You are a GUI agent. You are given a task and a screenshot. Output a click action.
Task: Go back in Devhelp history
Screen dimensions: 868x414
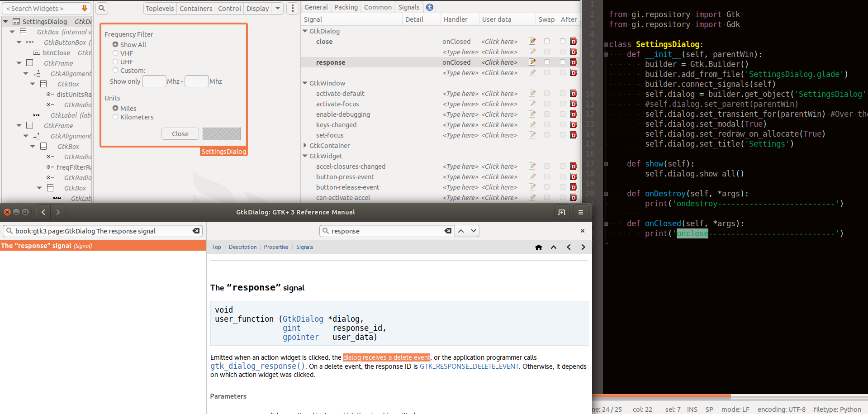[x=43, y=212]
